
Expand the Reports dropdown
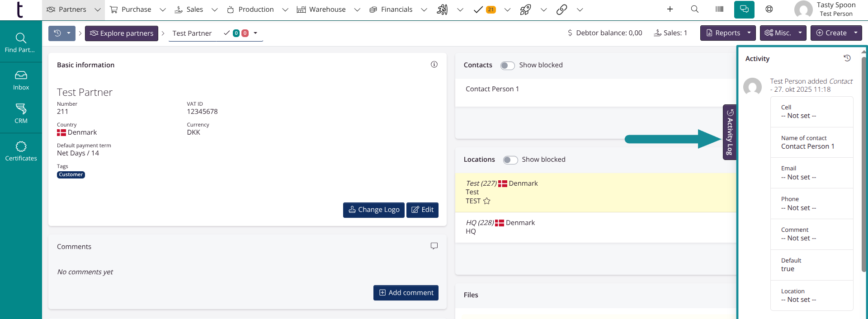click(x=749, y=33)
